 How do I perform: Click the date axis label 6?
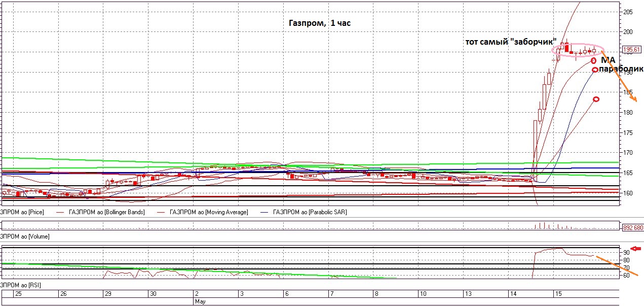pos(287,294)
